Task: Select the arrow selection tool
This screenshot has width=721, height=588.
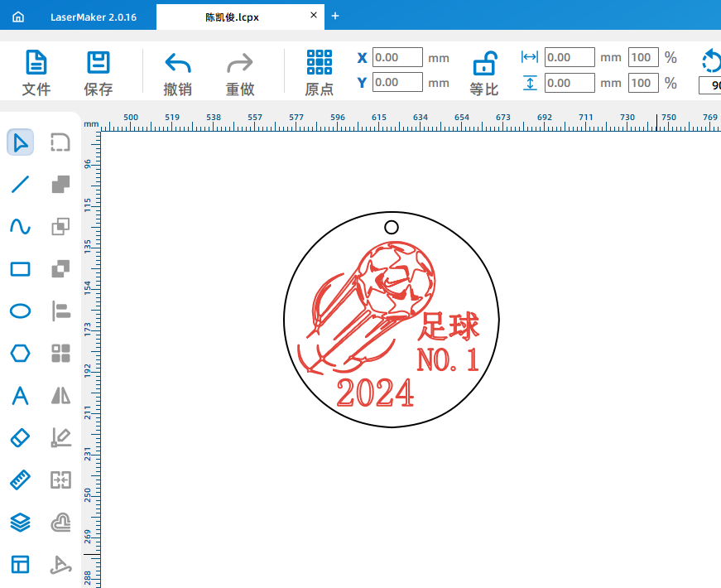Action: (21, 142)
